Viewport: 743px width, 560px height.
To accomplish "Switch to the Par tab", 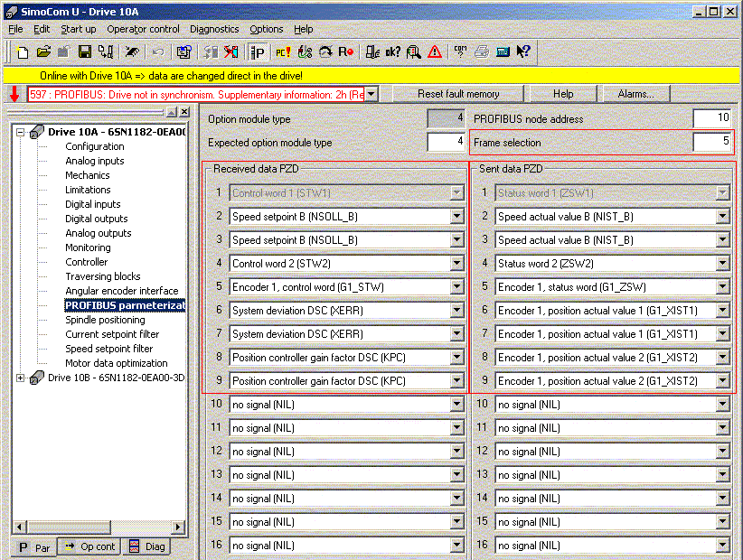I will pyautogui.click(x=34, y=547).
